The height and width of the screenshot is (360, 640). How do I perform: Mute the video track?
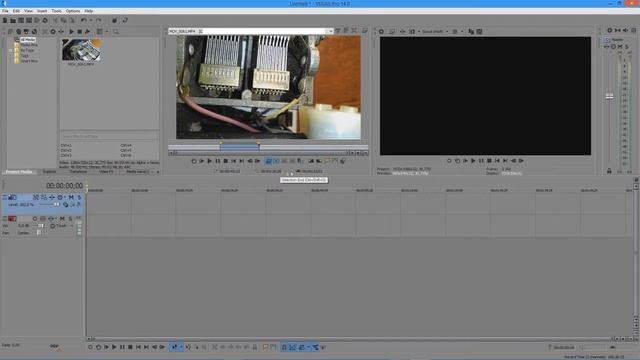click(71, 197)
